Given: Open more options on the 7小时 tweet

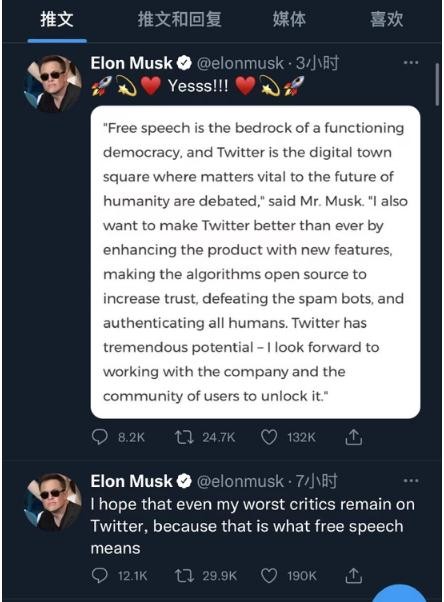Looking at the screenshot, I should pyautogui.click(x=411, y=480).
